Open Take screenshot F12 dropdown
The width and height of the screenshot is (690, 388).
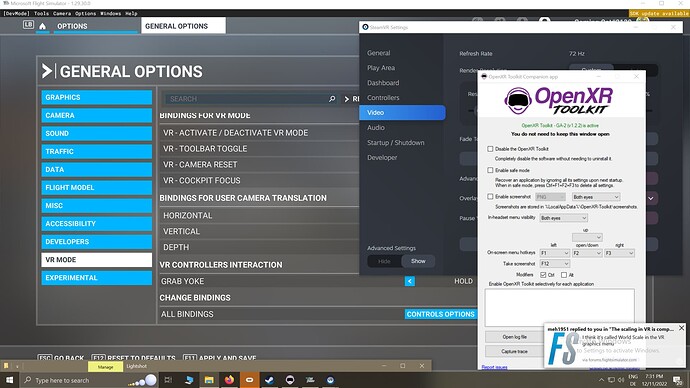tap(554, 264)
